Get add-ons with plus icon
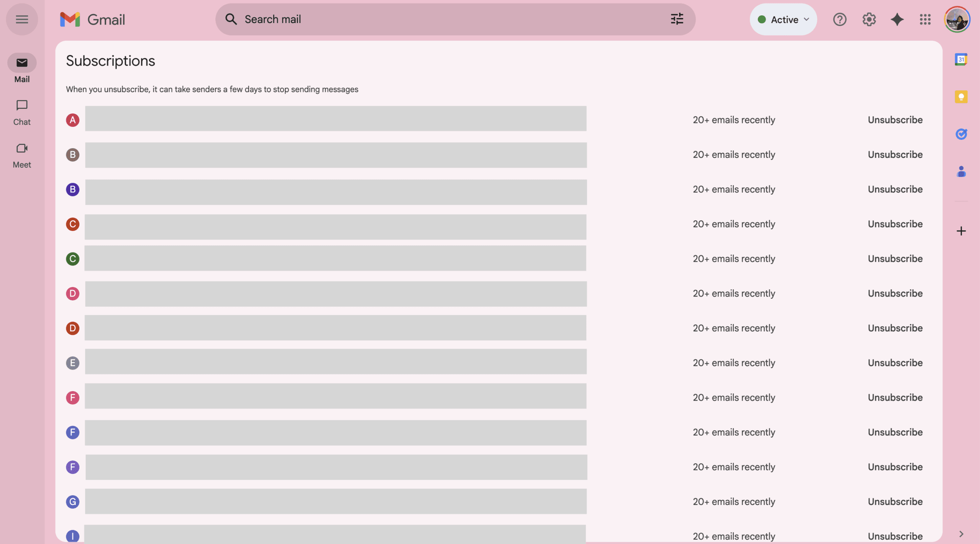The height and width of the screenshot is (544, 980). pos(961,231)
